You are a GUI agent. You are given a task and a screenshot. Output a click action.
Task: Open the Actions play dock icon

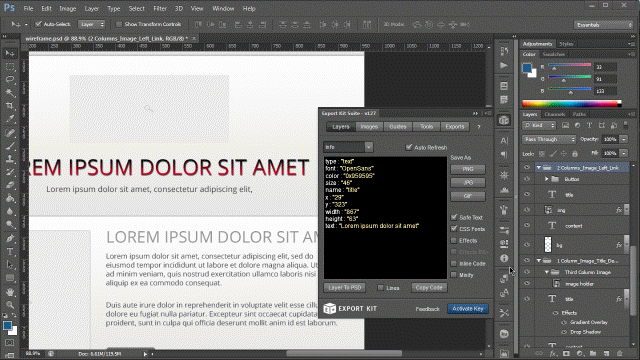pyautogui.click(x=504, y=65)
